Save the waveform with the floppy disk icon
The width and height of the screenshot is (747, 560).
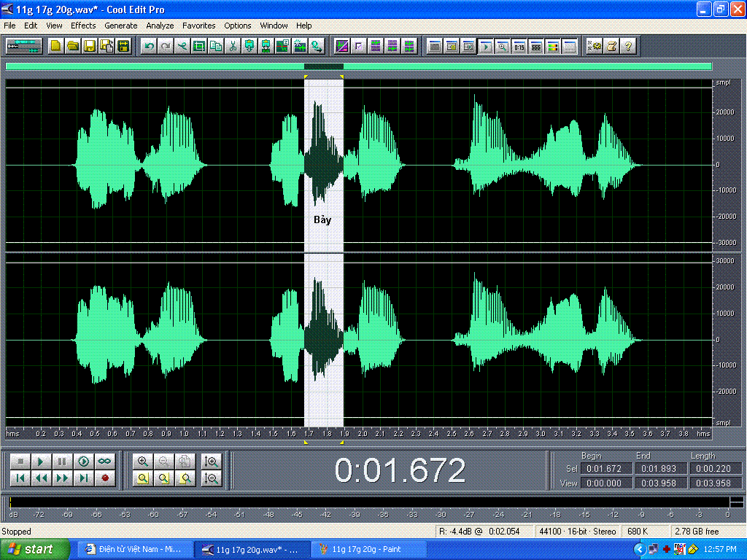click(90, 46)
